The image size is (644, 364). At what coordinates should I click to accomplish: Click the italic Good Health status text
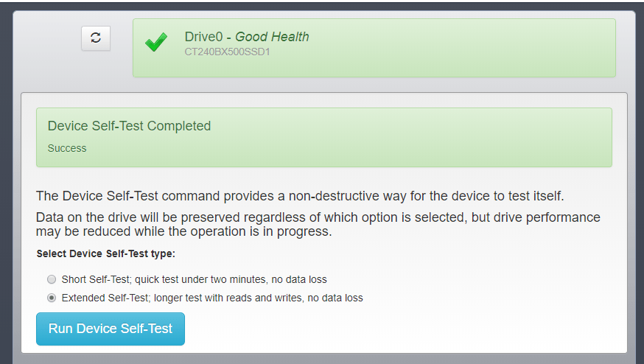click(272, 37)
